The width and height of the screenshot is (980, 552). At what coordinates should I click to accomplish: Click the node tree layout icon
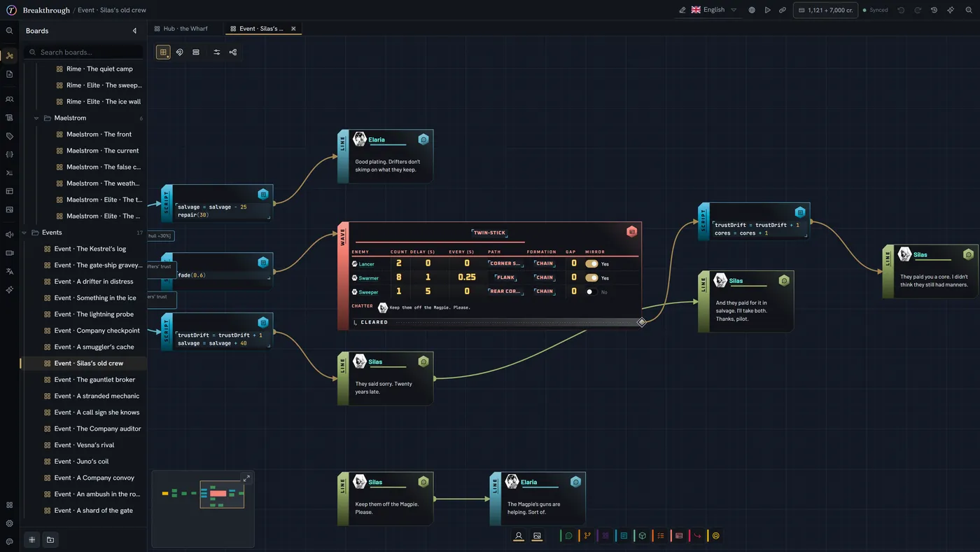233,52
